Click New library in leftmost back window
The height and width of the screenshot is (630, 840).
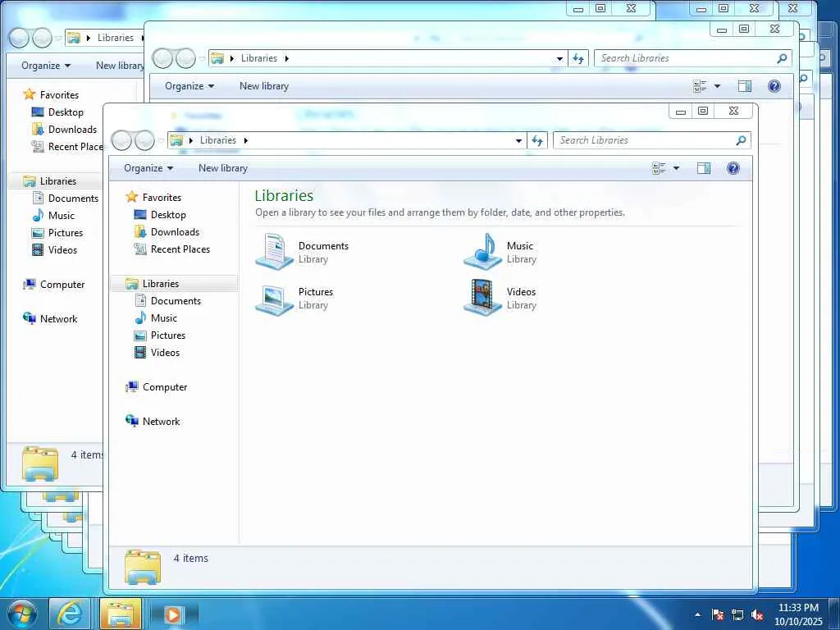(120, 66)
